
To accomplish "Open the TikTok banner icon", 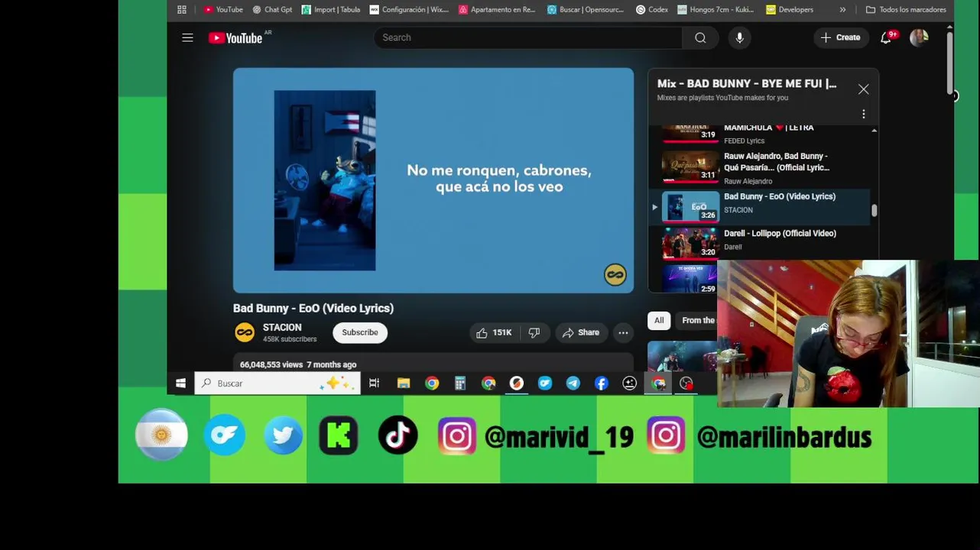I will click(x=398, y=435).
